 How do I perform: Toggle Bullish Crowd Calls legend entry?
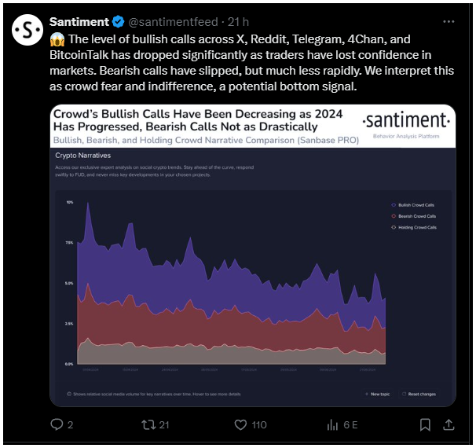pos(413,205)
